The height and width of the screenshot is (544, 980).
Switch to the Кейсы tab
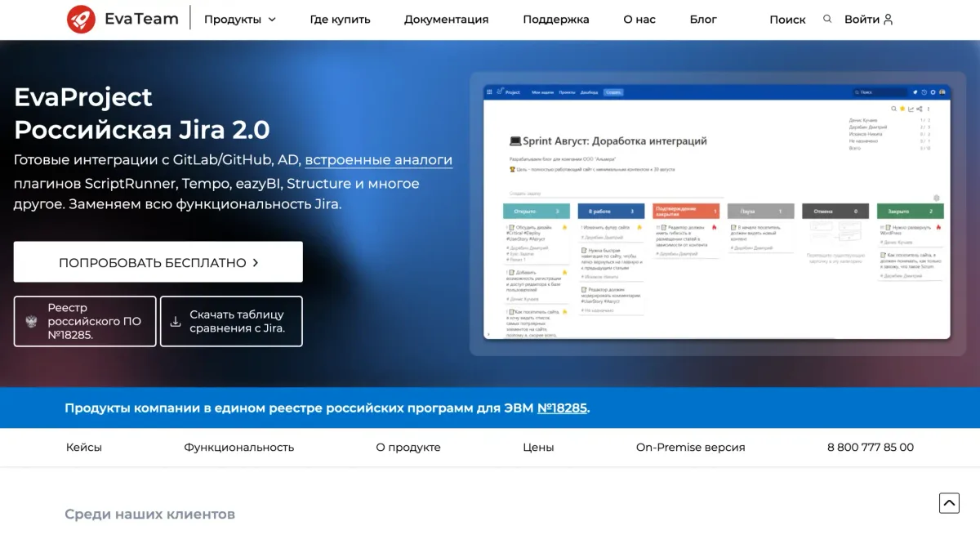[84, 448]
